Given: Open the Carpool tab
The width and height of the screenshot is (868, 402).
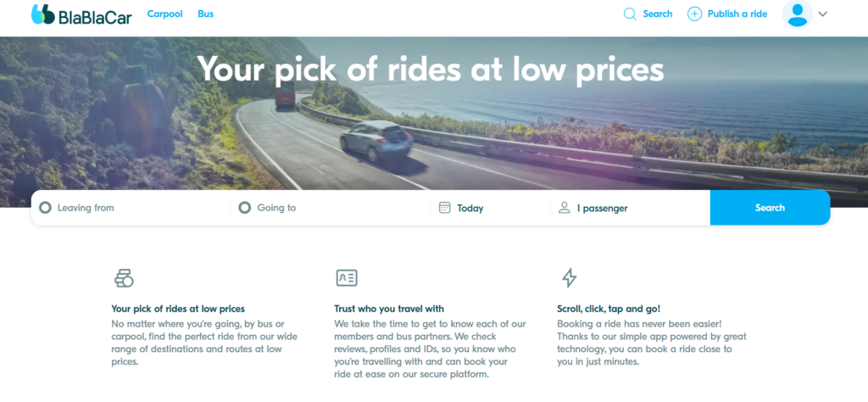Looking at the screenshot, I should pos(164,14).
